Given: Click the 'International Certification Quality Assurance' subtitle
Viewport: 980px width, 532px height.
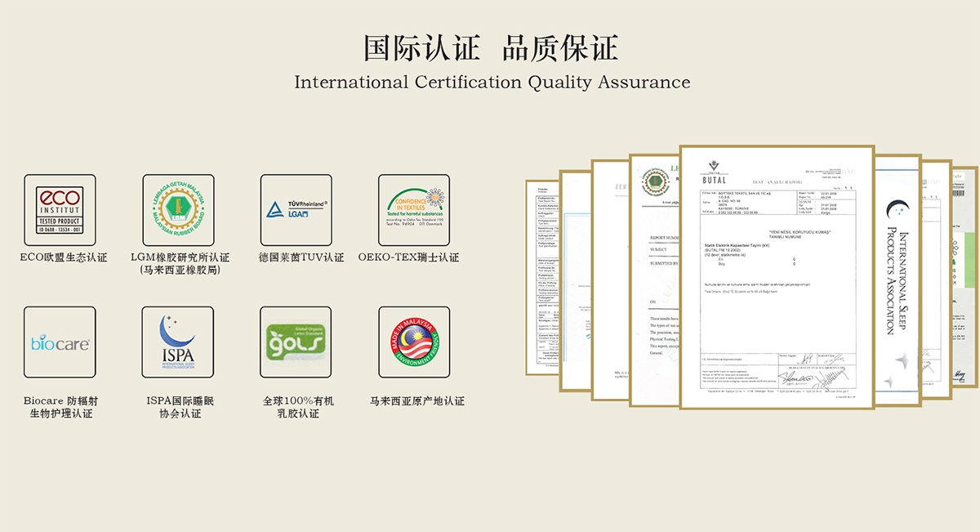Looking at the screenshot, I should [x=492, y=83].
